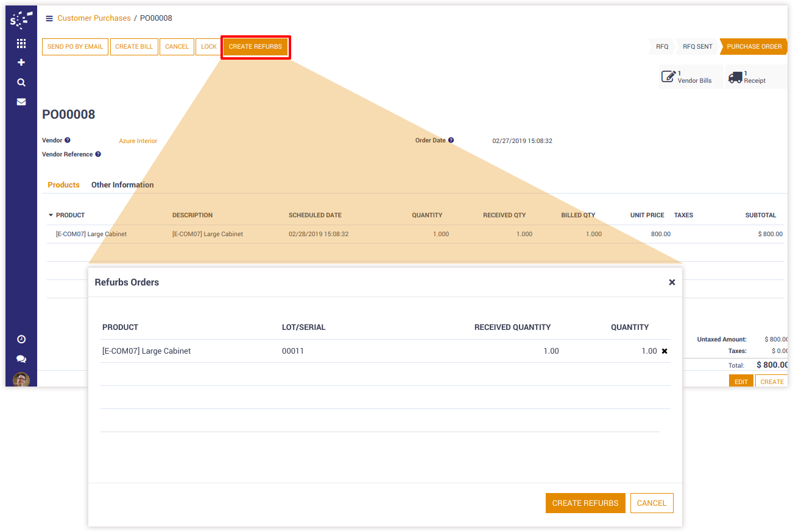Open Customer Purchases breadcrumb link
793x532 pixels.
coord(94,18)
